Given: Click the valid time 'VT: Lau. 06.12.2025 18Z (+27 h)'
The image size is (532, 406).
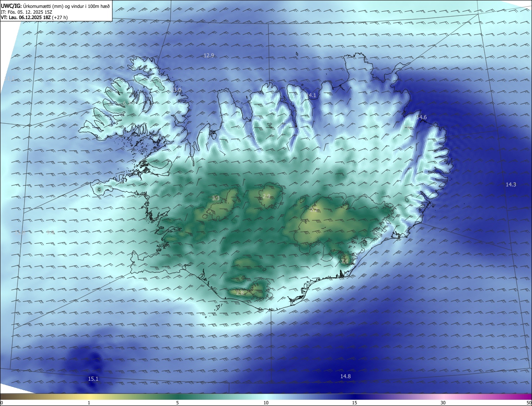Looking at the screenshot, I should 34,17.
